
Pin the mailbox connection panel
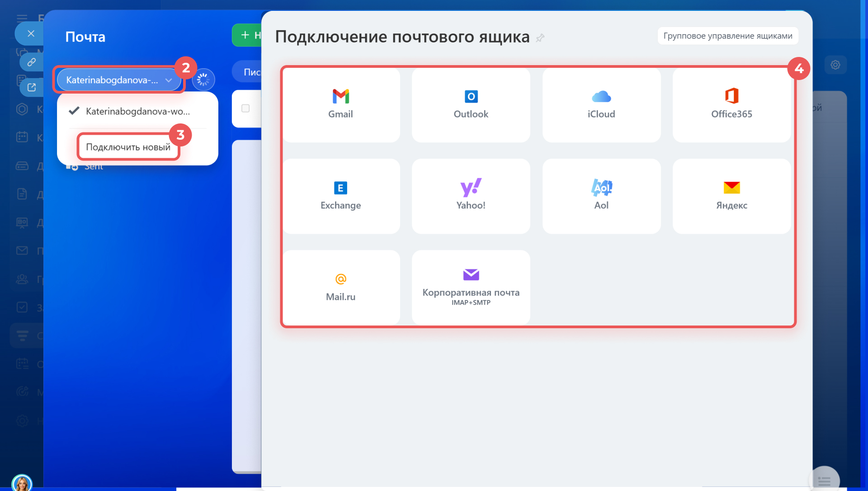540,38
